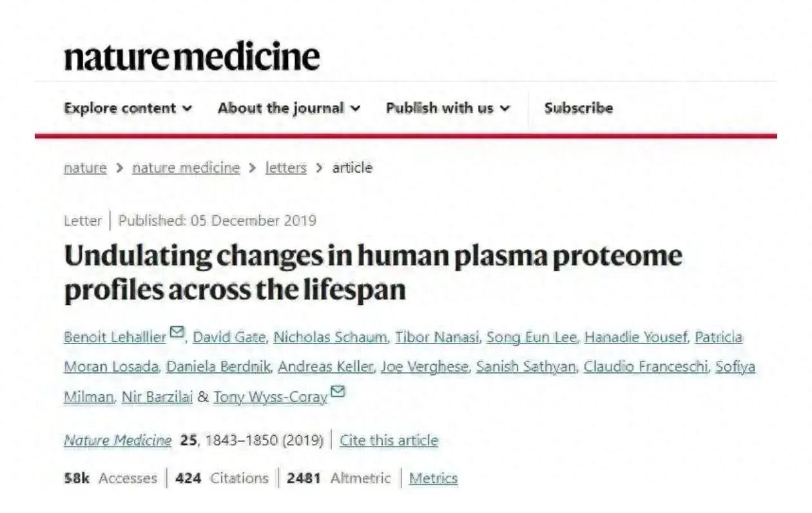
Task: Select author Tibor Nanasi
Action: tap(436, 337)
